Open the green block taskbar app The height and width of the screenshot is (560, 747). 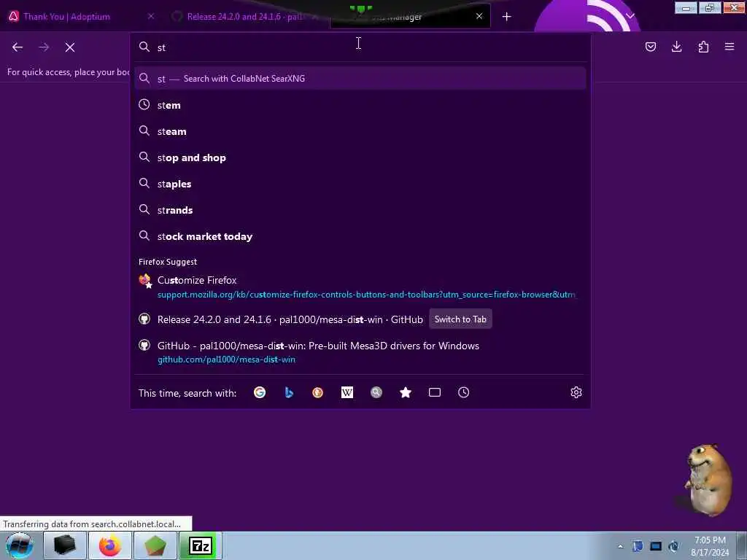(155, 545)
